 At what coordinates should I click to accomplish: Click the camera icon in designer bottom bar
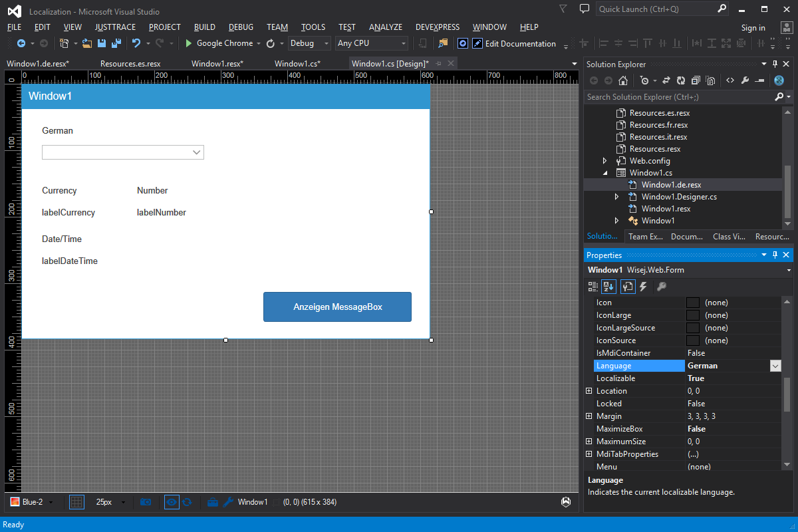click(146, 502)
